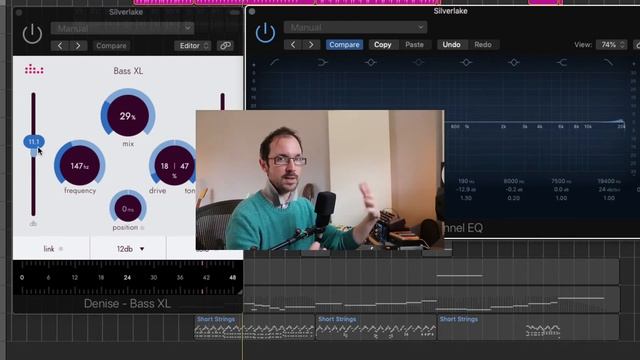Screen dimensions: 640x360
Task: Click the highlighted Compare button in Channel EQ
Action: click(x=344, y=44)
